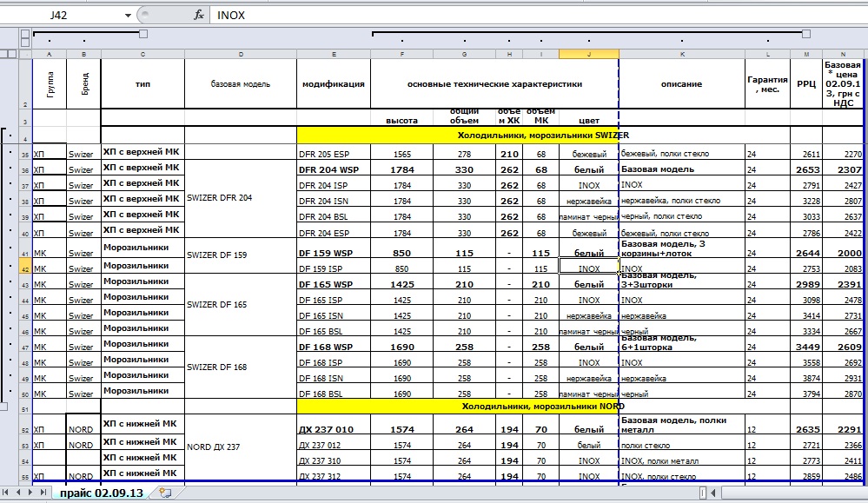Collapse the column group ending after column N
Viewport: 868px width, 503px height.
[x=806, y=34]
